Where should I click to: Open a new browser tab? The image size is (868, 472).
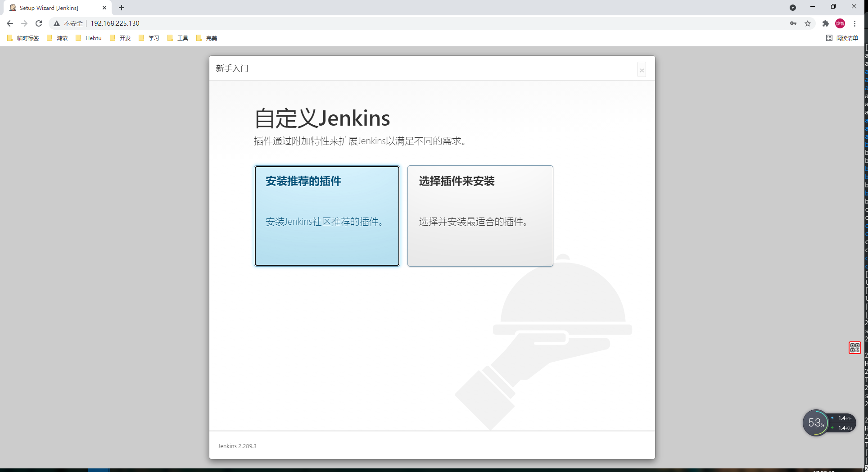coord(122,8)
